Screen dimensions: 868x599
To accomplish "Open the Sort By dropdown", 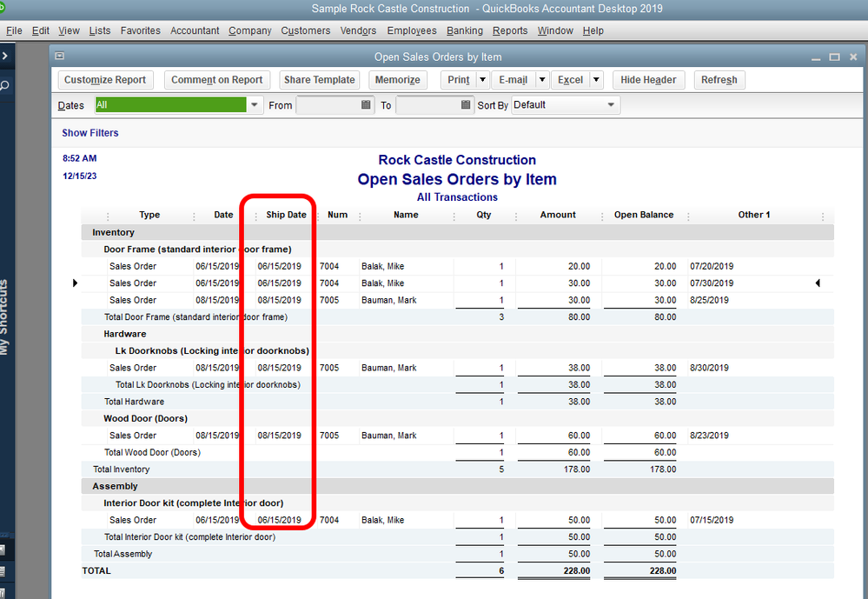I will click(611, 104).
